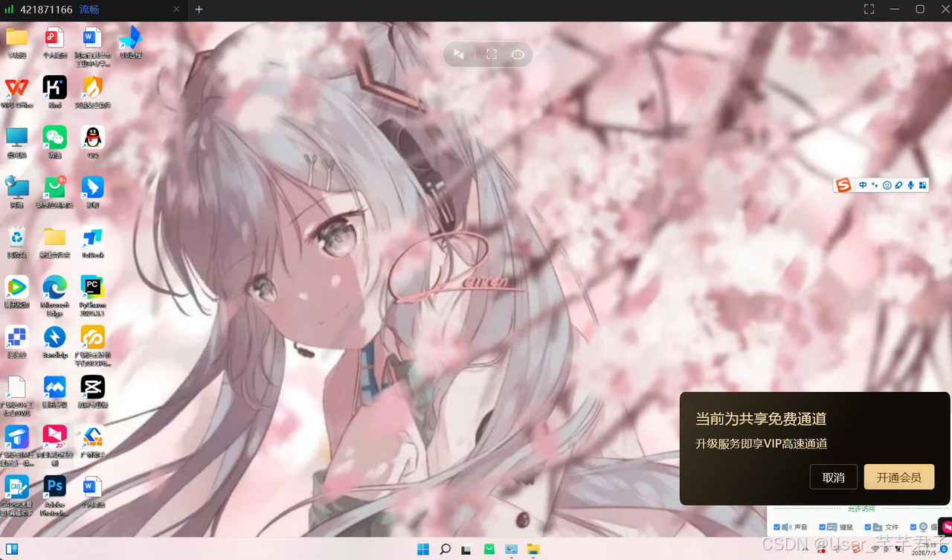952x560 pixels.
Task: Open Sogou emoji smiley panel
Action: pyautogui.click(x=887, y=185)
